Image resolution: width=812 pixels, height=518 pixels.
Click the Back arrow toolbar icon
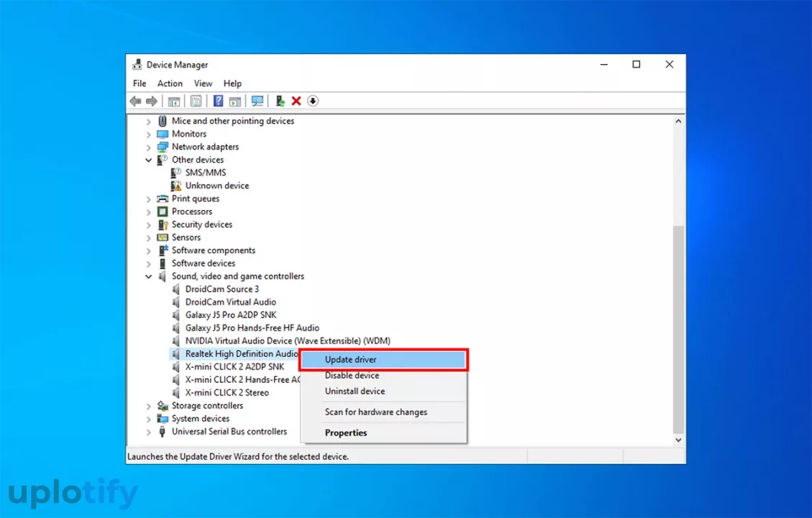pyautogui.click(x=136, y=101)
